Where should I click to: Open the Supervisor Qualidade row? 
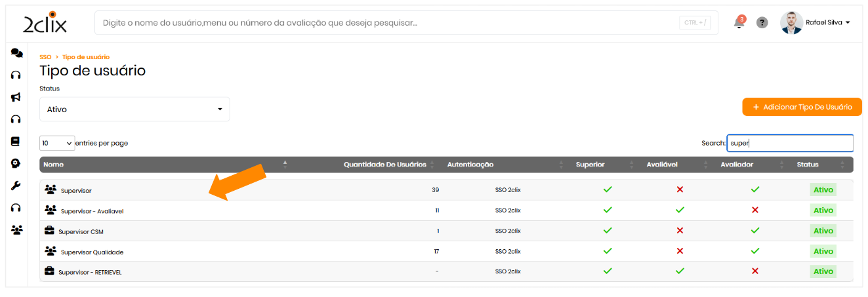(92, 252)
